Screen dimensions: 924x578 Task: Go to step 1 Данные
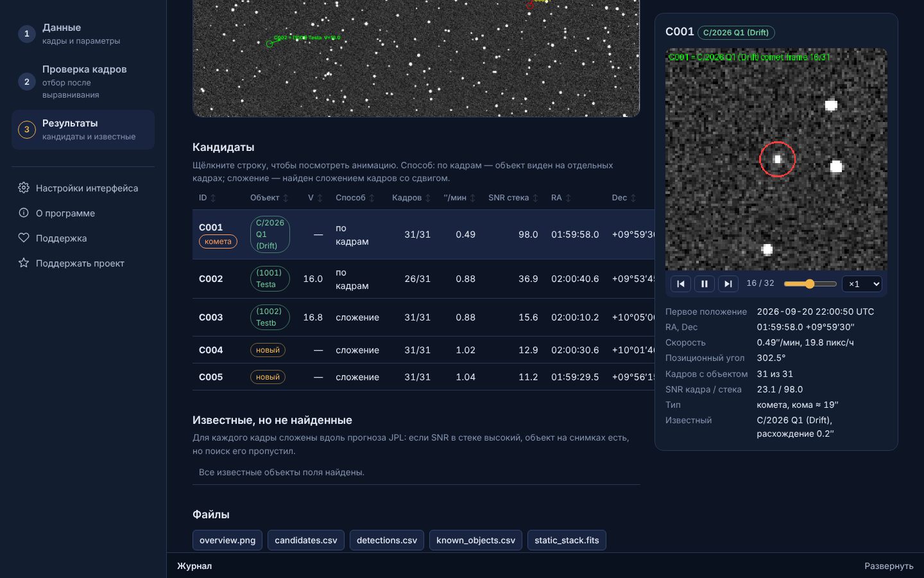83,33
